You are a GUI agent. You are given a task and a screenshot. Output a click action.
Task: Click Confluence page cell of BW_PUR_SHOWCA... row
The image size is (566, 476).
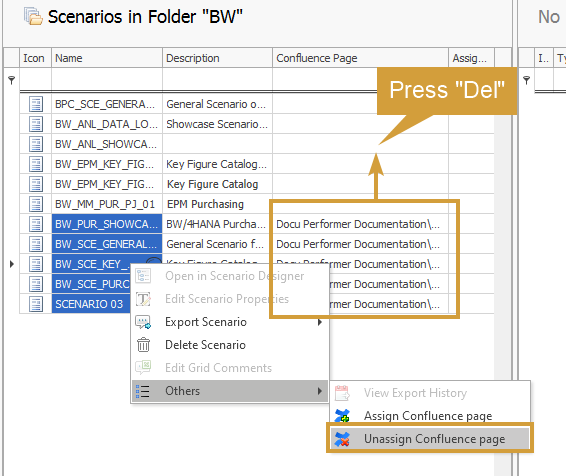coord(360,224)
